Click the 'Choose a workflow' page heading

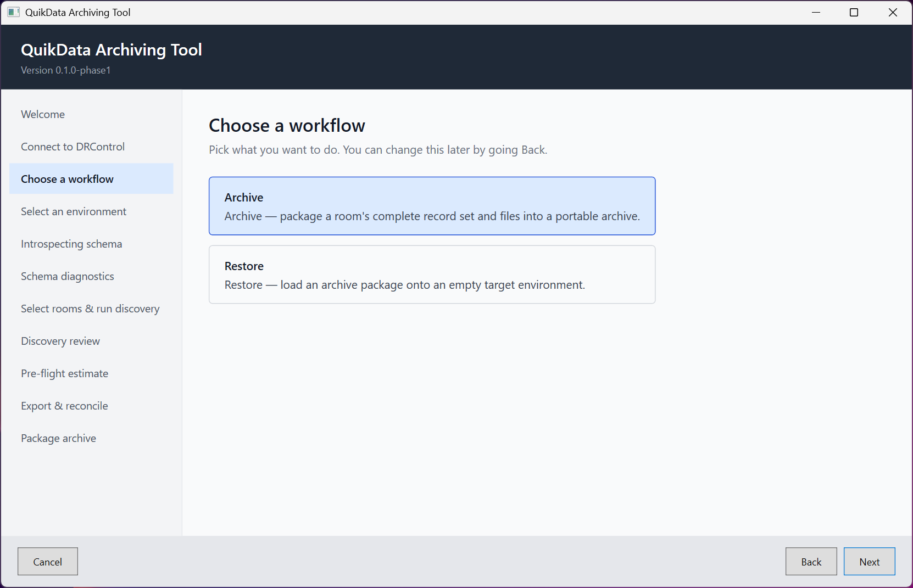coord(287,126)
